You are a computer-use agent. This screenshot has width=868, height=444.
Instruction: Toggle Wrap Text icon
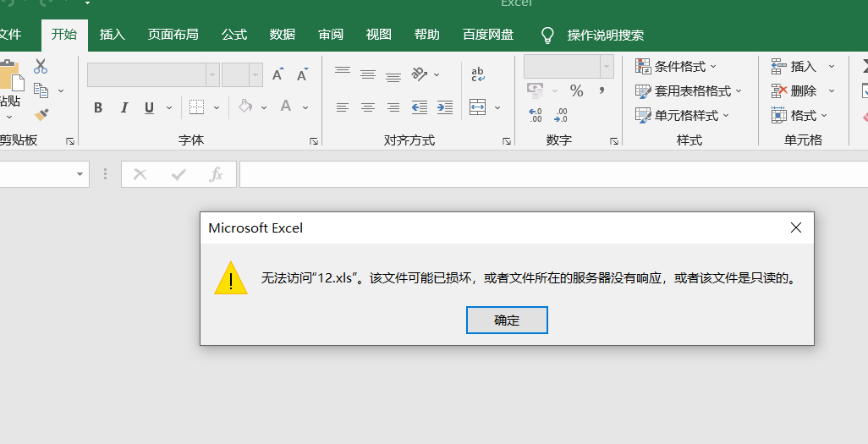(x=478, y=74)
